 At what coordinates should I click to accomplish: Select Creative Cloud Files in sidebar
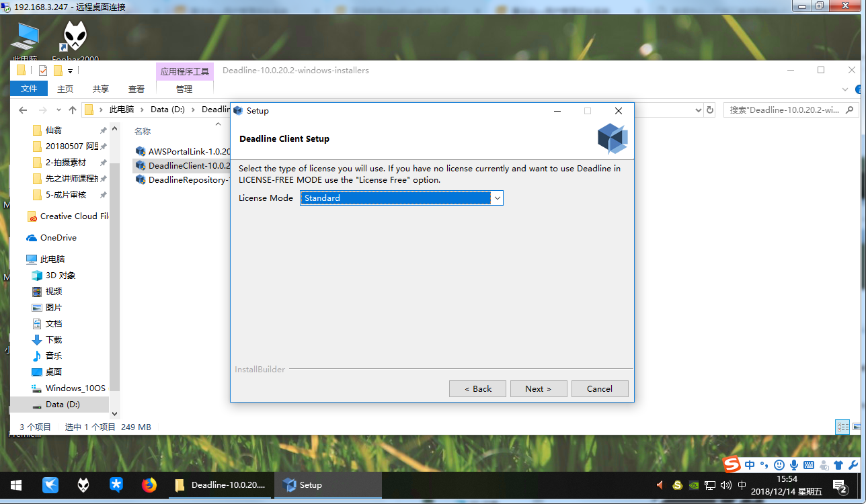click(x=67, y=216)
